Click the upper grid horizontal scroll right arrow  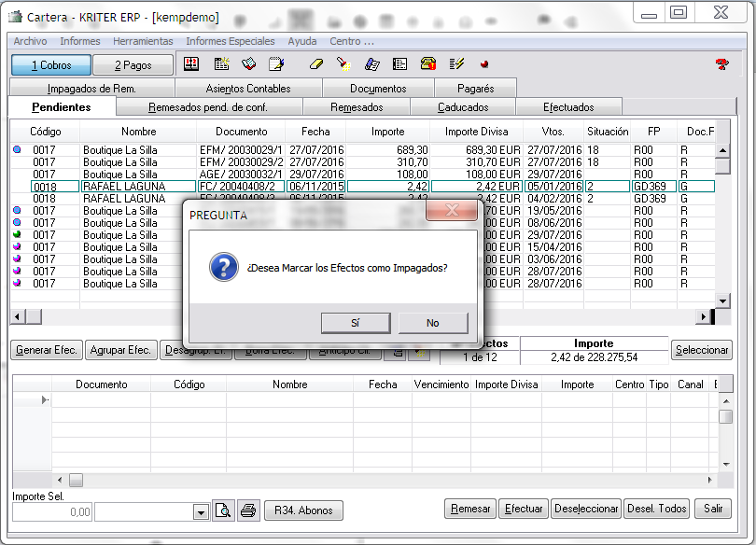(703, 316)
